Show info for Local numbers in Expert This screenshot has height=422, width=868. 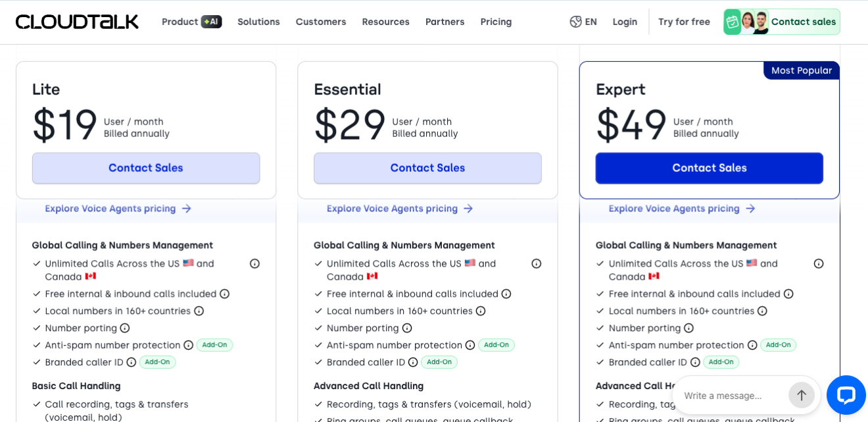click(x=762, y=311)
